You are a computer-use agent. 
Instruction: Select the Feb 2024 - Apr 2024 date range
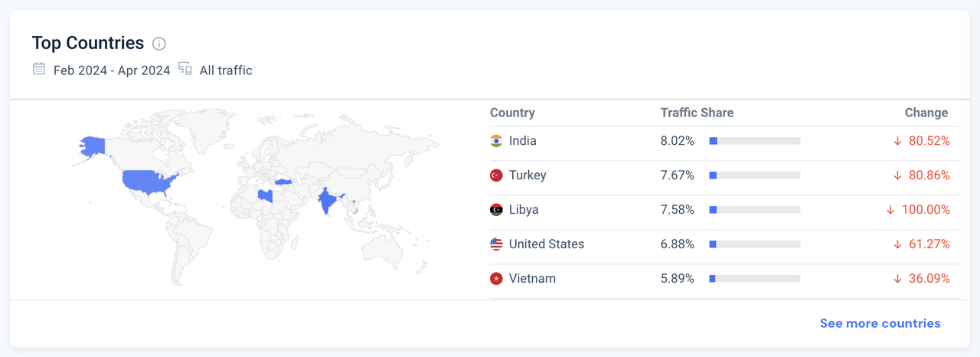pos(112,70)
